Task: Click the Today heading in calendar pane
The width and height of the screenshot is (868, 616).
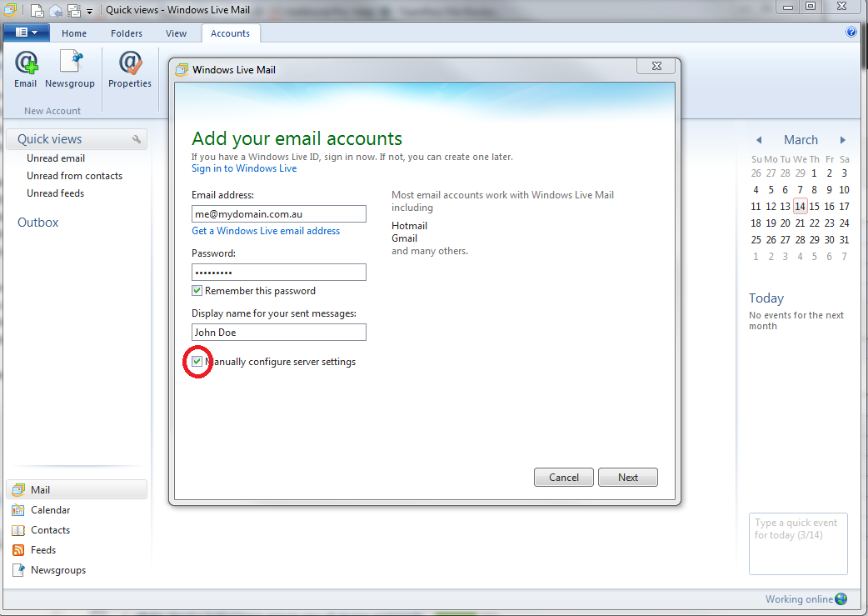Action: click(766, 298)
